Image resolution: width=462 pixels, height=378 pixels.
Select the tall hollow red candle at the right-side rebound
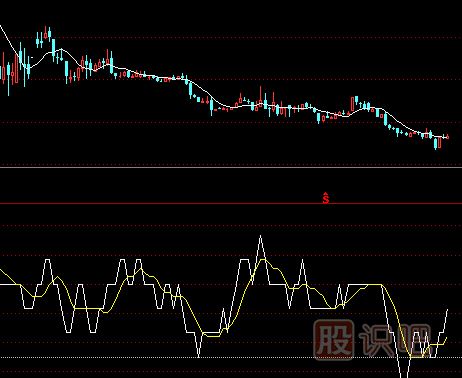click(x=353, y=104)
